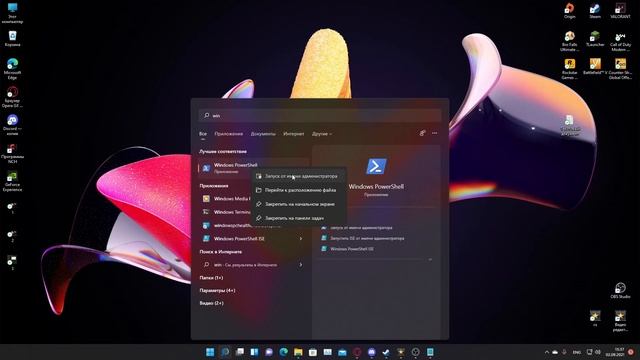The width and height of the screenshot is (640, 360).
Task: Click the Search icon on the taskbar
Action: (225, 352)
